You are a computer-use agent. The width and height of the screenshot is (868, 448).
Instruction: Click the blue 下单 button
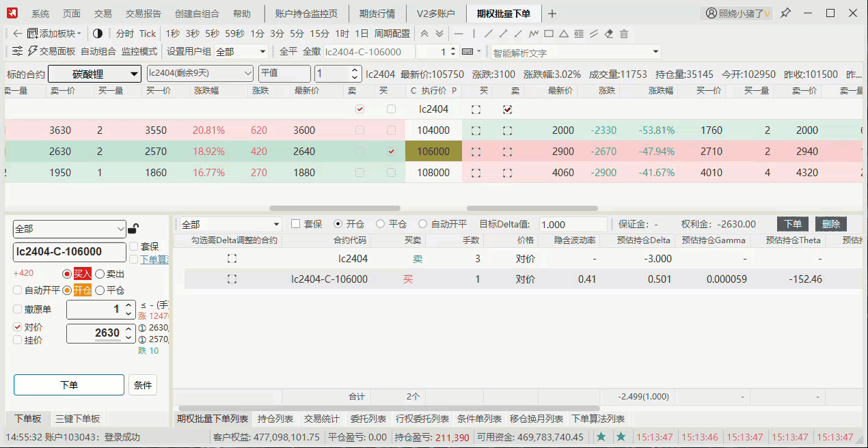(68, 384)
